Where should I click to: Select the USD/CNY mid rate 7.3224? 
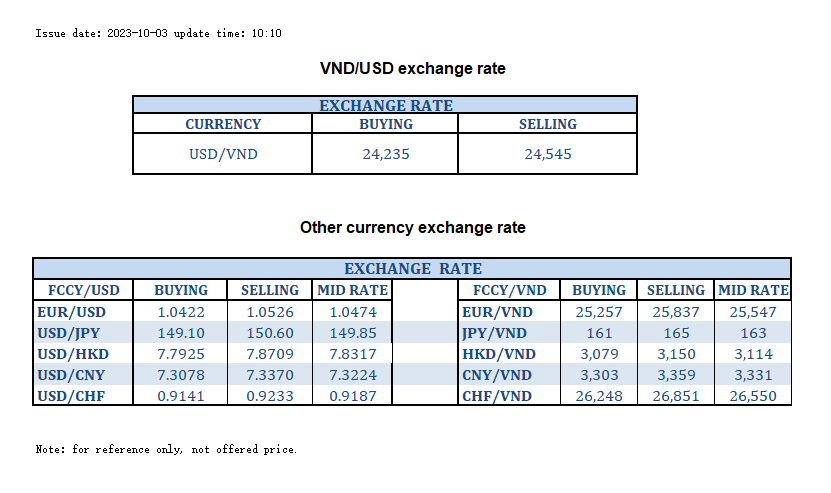(351, 375)
